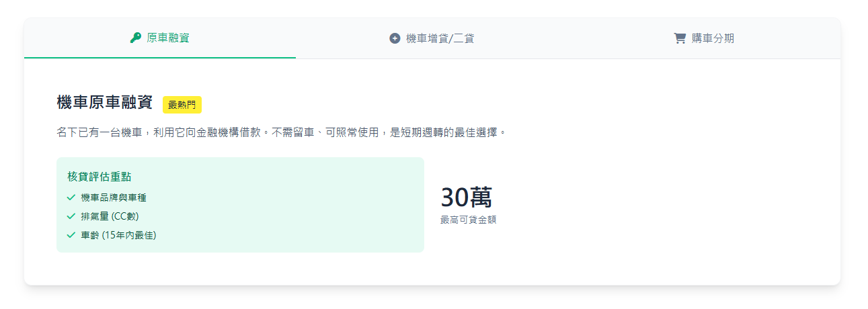The image size is (868, 309).
Task: Click the 核貸評估重點 section title
Action: pos(100,177)
